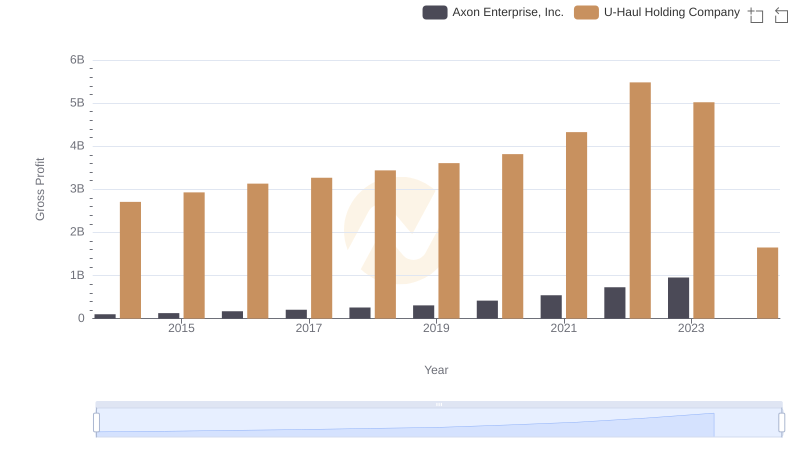This screenshot has width=800, height=461.
Task: Click the range slider's top drag bar
Action: (x=439, y=404)
